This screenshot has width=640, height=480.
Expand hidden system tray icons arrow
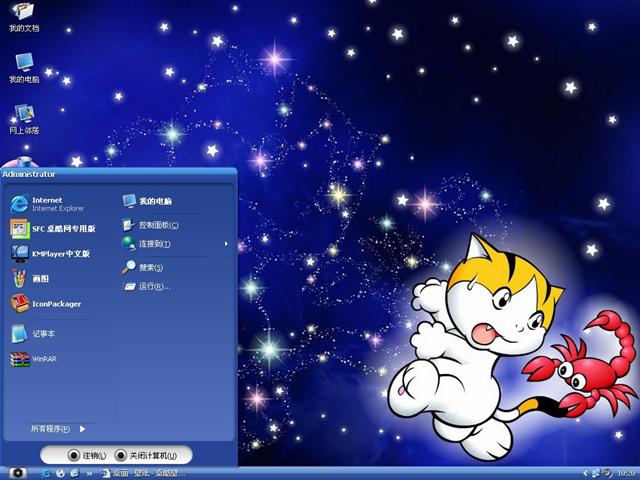pos(585,473)
